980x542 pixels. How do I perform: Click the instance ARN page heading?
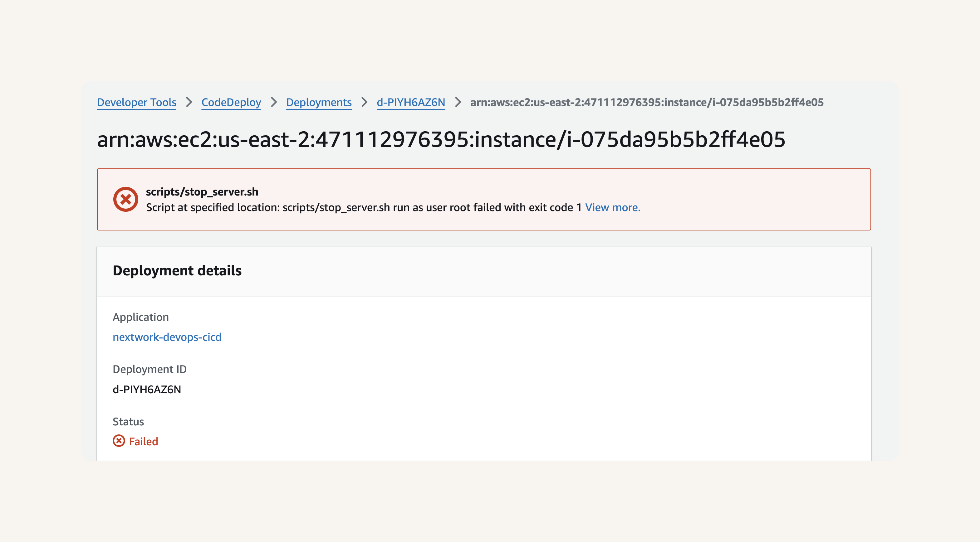pos(441,139)
